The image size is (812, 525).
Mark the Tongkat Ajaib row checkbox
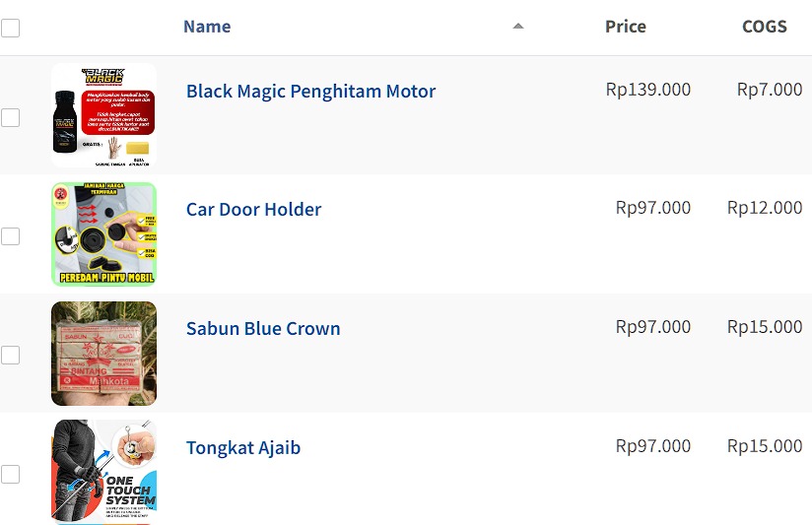10,475
